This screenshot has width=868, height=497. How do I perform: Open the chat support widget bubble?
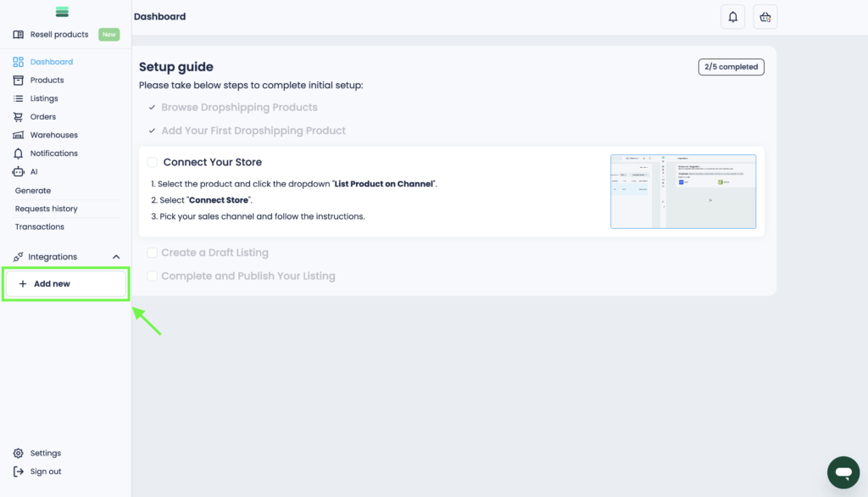click(x=843, y=472)
